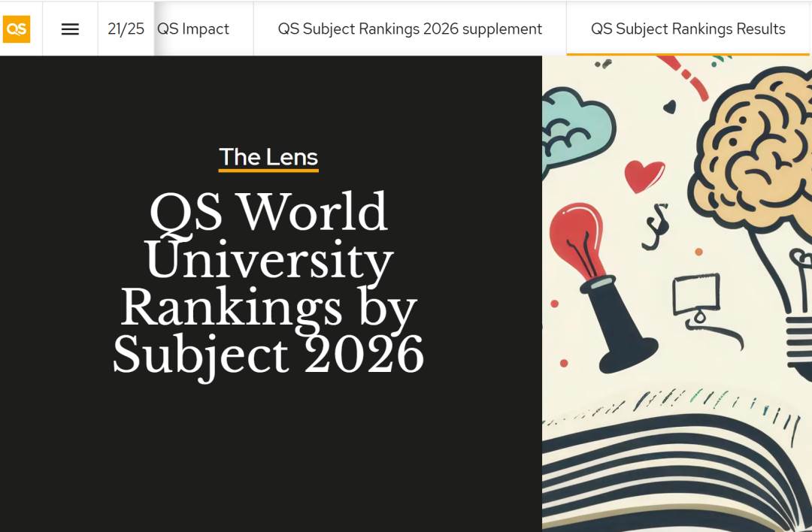Click the red heart doodle
Viewport: 812px width, 532px height.
pyautogui.click(x=644, y=176)
